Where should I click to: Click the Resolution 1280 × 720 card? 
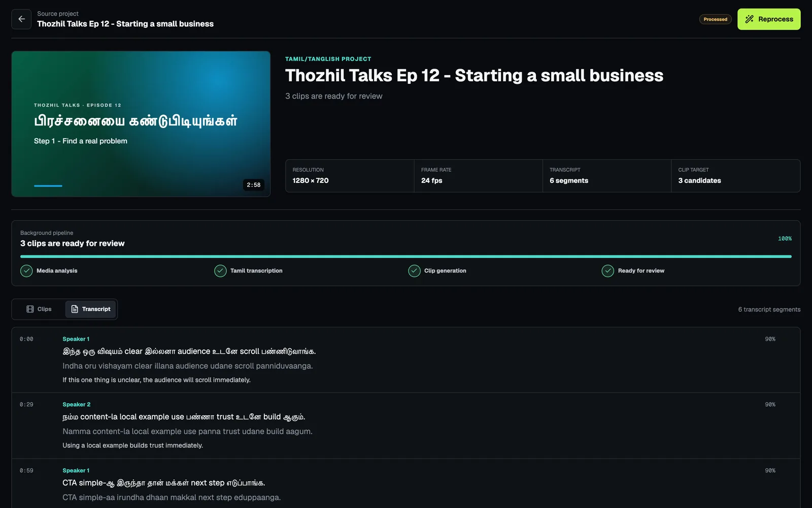[x=350, y=176]
